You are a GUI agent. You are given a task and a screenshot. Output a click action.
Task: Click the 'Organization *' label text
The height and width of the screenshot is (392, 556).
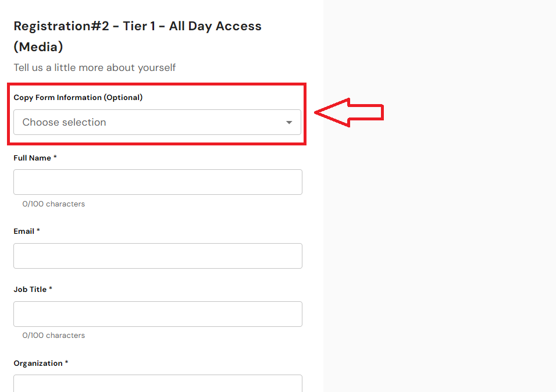[x=41, y=364]
